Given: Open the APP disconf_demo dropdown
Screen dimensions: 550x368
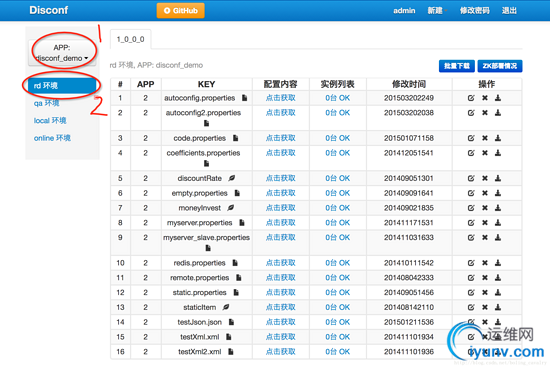Looking at the screenshot, I should [x=62, y=53].
